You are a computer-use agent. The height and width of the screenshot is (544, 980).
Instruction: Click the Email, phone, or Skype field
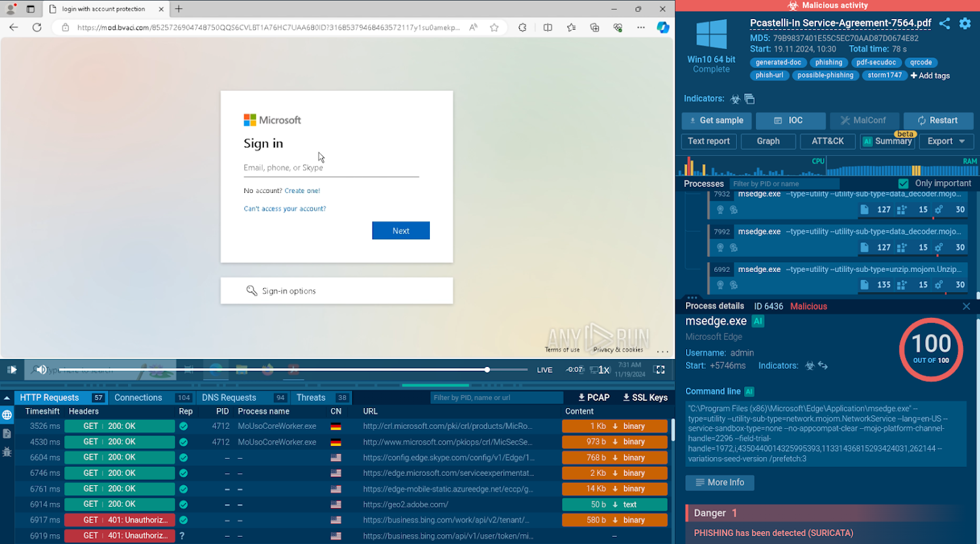[x=331, y=168]
